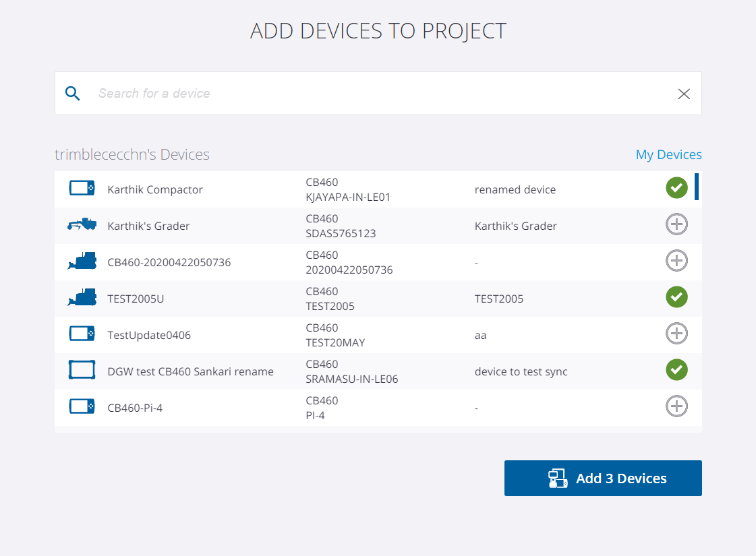Clear search with the X icon
The height and width of the screenshot is (556, 756).
tap(684, 94)
